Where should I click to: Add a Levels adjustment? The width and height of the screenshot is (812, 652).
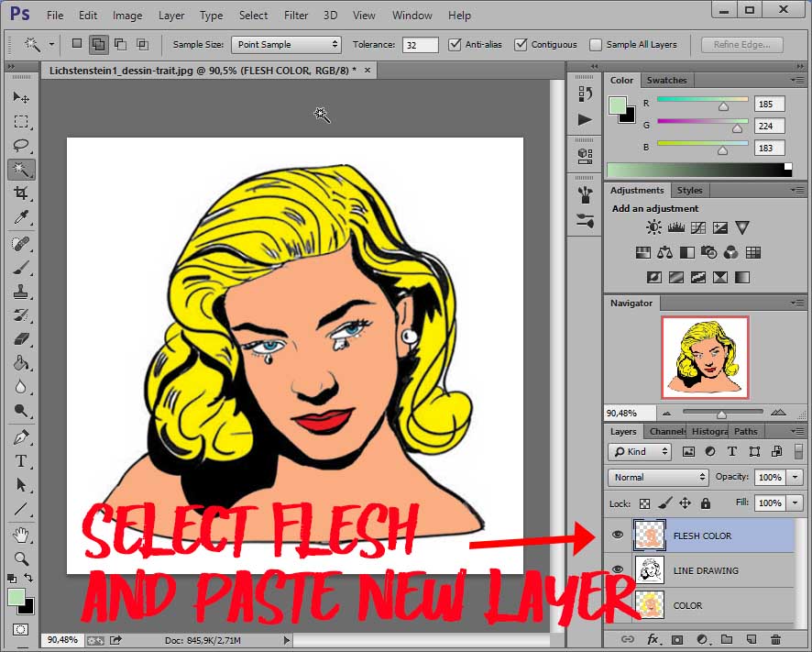(x=675, y=227)
